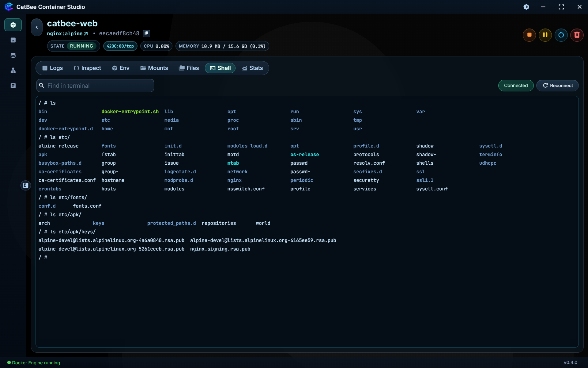Open Volumes section in sidebar
The width and height of the screenshot is (588, 368).
click(x=13, y=55)
